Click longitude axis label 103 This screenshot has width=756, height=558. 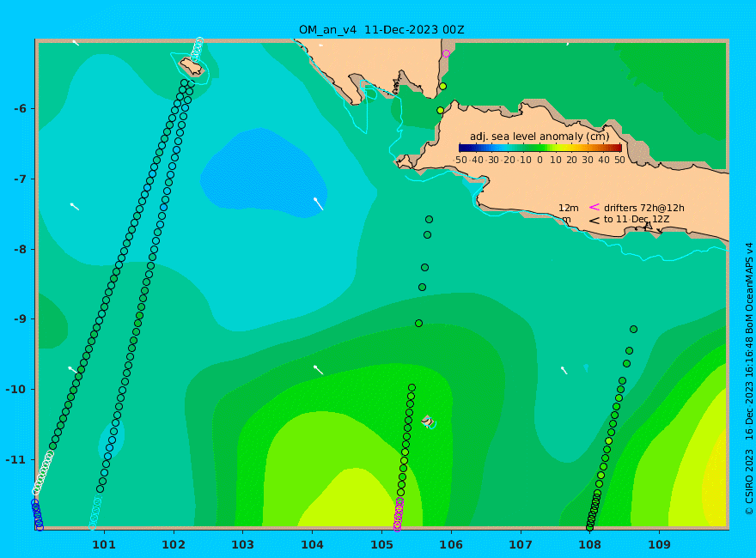click(242, 544)
